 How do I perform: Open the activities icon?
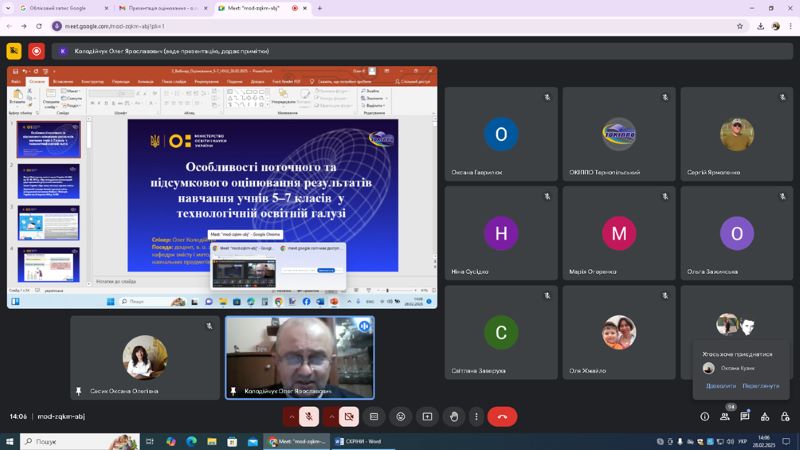click(765, 416)
